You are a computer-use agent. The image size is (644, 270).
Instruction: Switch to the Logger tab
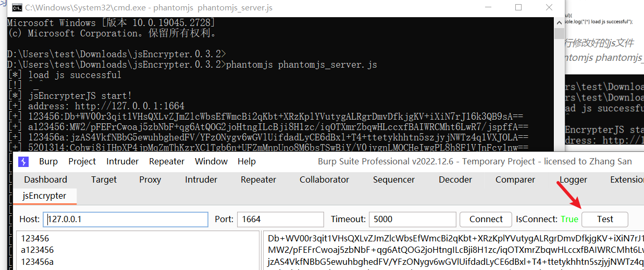coord(573,179)
